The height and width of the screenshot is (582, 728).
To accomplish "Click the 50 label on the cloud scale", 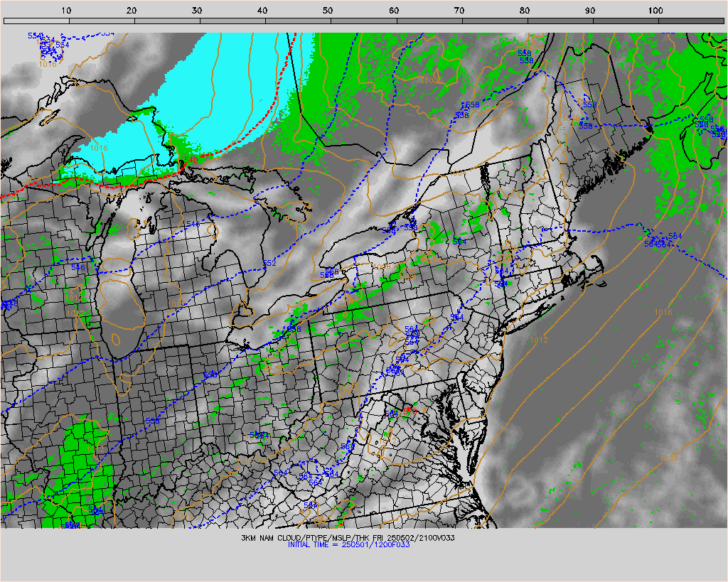I will click(328, 10).
